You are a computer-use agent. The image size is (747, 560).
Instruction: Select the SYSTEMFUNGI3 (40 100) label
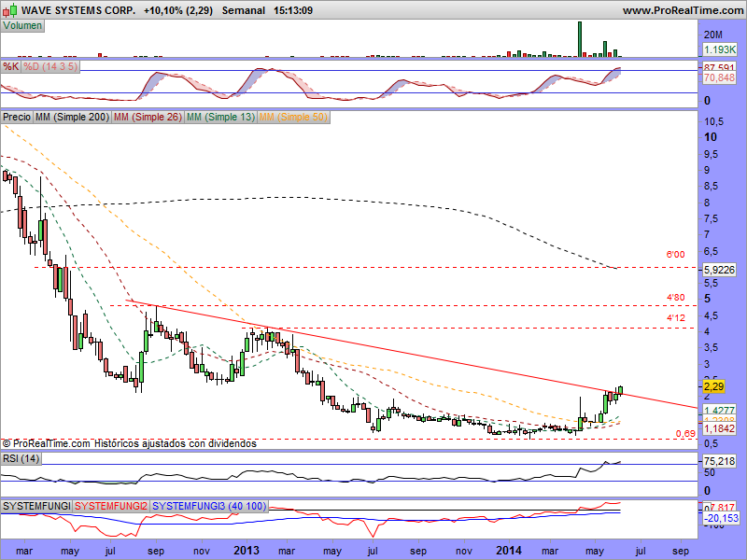pos(209,506)
